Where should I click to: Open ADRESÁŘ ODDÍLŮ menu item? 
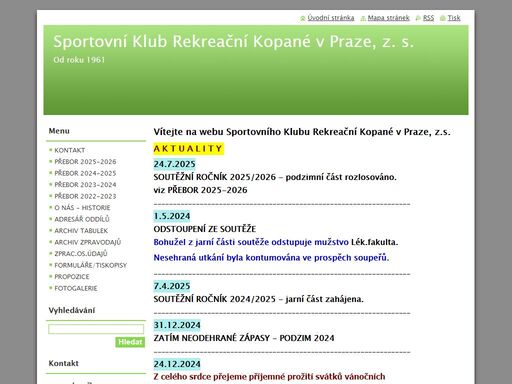coord(82,219)
